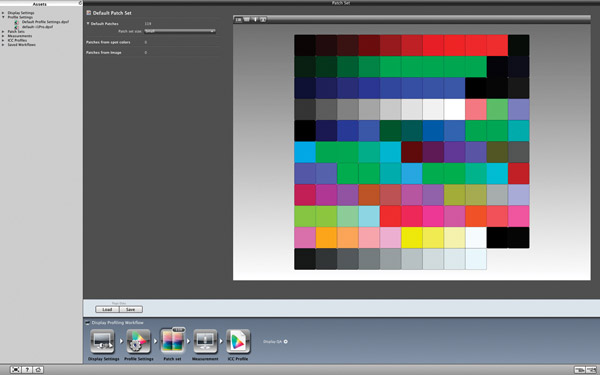Click the Save button

pyautogui.click(x=130, y=309)
